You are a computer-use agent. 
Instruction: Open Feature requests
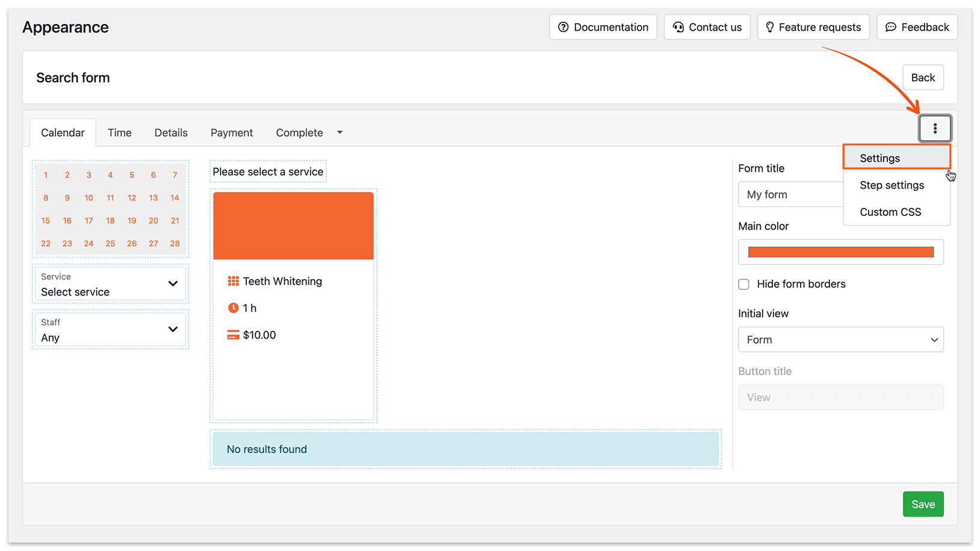click(x=813, y=27)
